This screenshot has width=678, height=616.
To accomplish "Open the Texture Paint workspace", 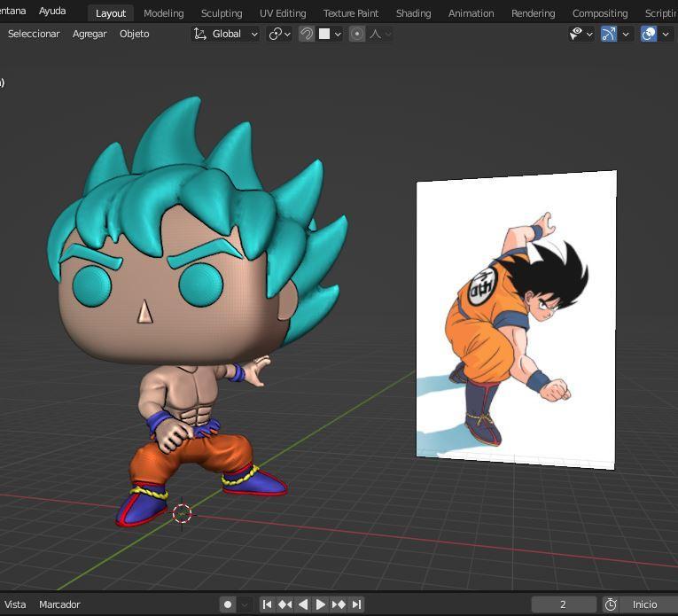I will point(351,13).
